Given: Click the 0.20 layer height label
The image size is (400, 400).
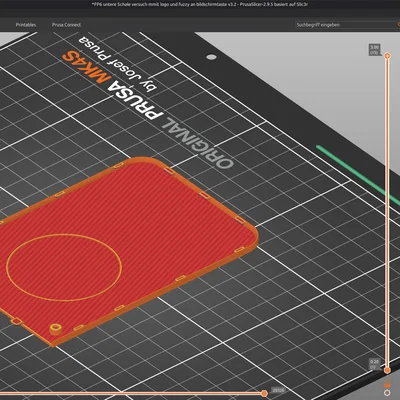Looking at the screenshot, I should [374, 364].
